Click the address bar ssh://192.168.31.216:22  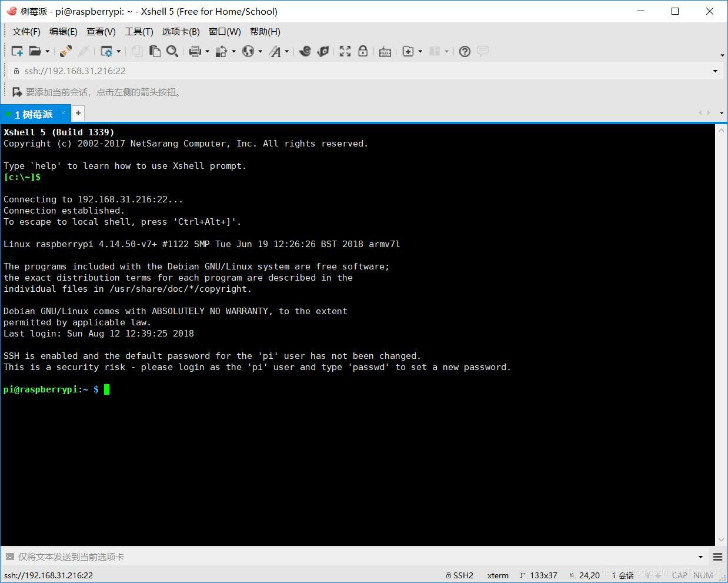[x=75, y=71]
